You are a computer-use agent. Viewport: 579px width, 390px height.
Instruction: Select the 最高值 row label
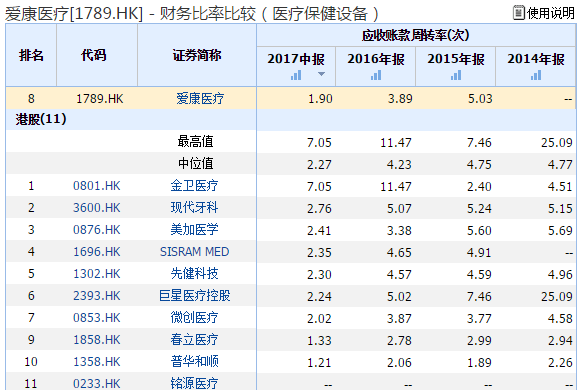point(195,141)
